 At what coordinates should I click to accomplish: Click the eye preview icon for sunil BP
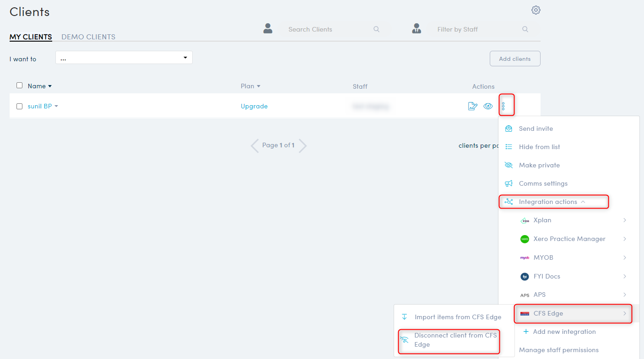click(487, 106)
